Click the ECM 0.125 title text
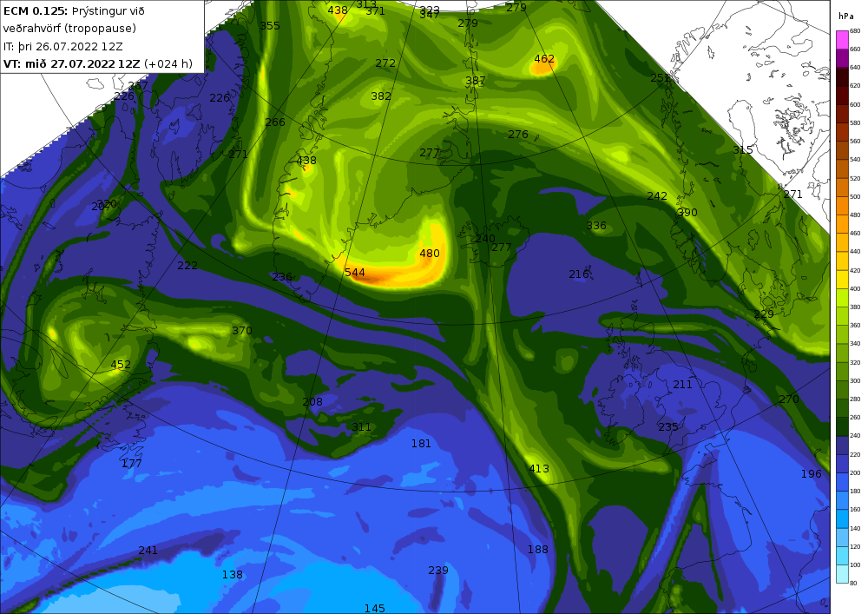Image resolution: width=868 pixels, height=614 pixels. coord(36,10)
